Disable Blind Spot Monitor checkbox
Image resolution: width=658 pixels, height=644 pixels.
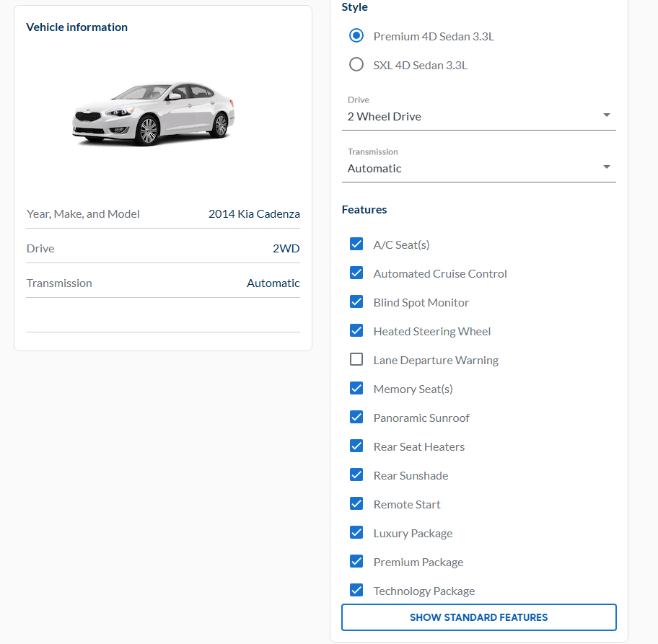coord(356,302)
